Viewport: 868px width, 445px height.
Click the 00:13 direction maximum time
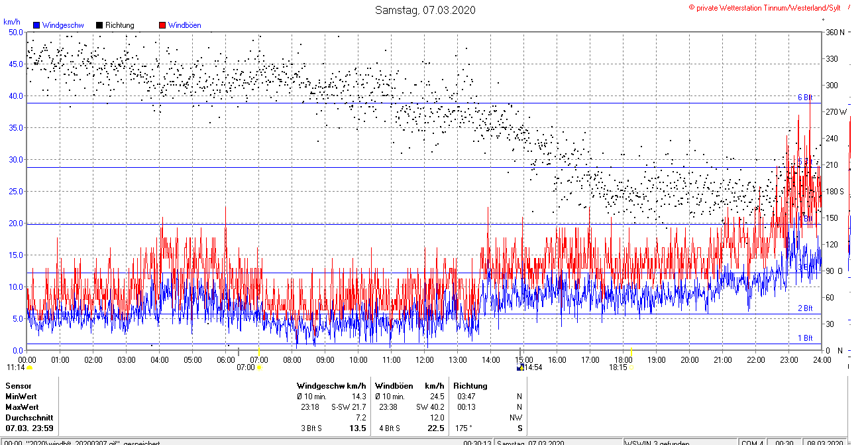[466, 407]
